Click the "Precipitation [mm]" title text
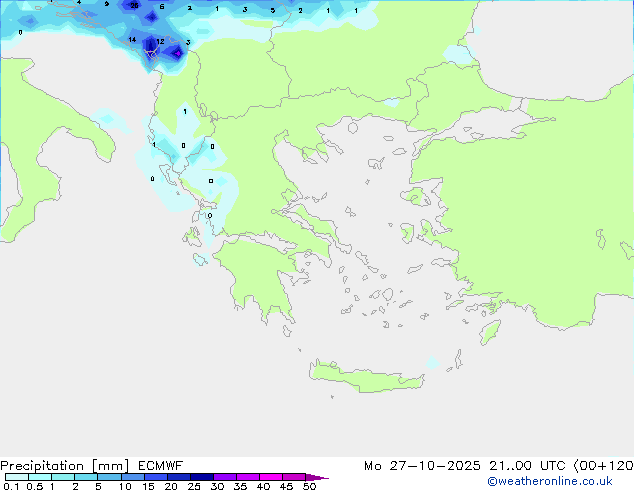Screen dimensions: 634x490 click(x=65, y=466)
